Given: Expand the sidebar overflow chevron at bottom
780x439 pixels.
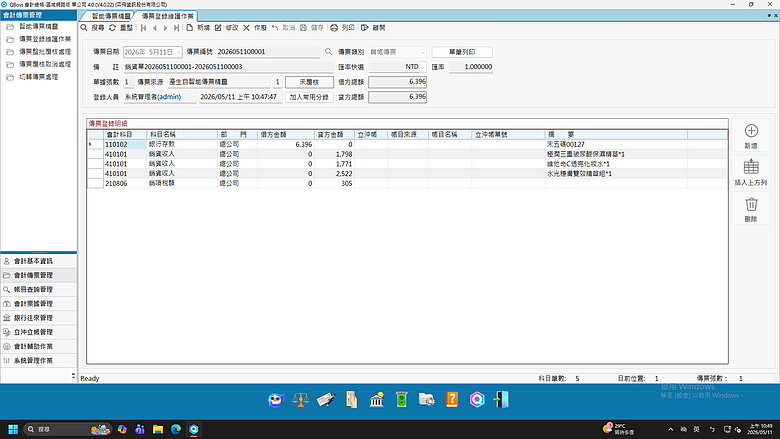Looking at the screenshot, I should click(x=73, y=376).
